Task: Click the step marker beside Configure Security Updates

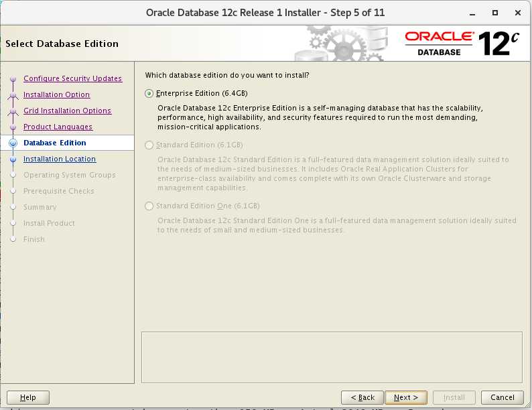Action: point(13,78)
